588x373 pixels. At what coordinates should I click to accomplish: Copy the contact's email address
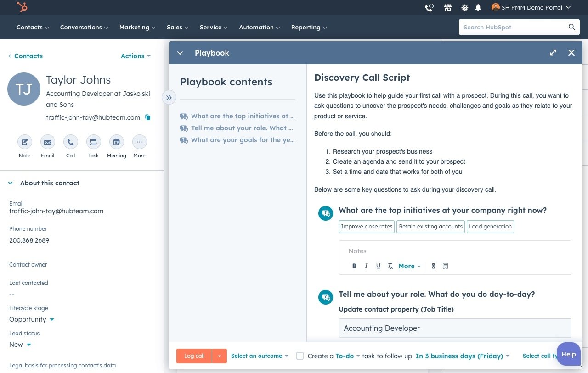(147, 117)
